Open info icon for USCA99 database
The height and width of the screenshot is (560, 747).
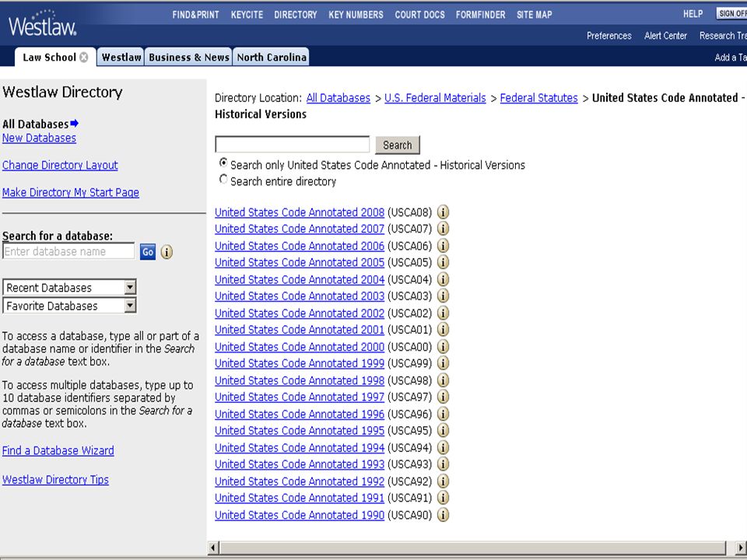443,363
